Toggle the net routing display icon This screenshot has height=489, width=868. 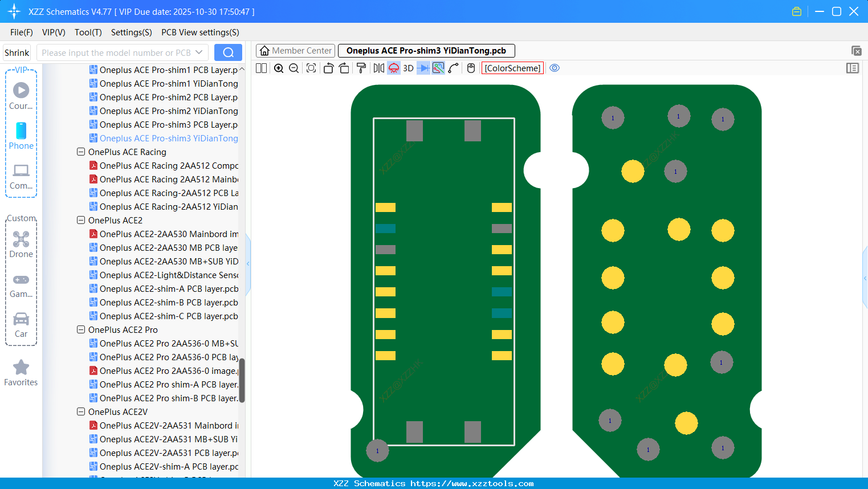coord(438,68)
